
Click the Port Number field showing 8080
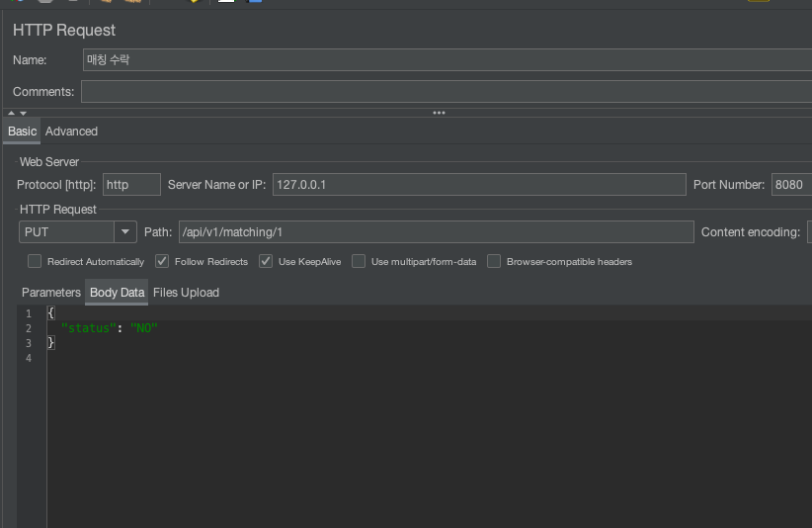click(x=792, y=185)
